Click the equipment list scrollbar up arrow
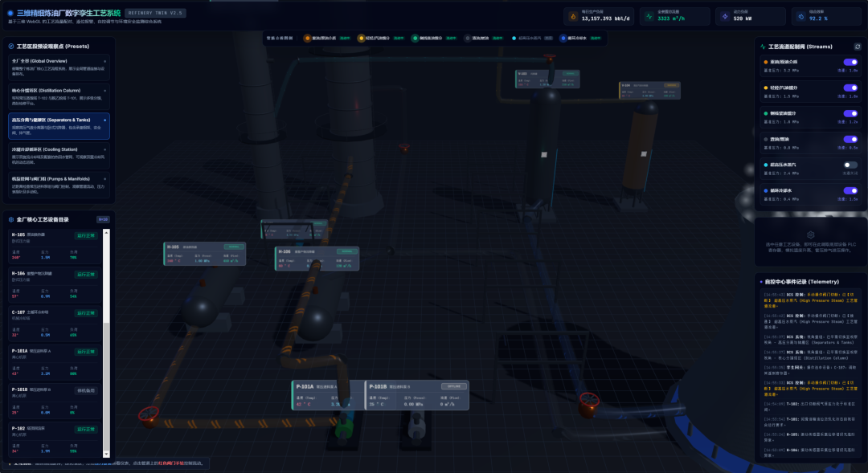 click(106, 232)
